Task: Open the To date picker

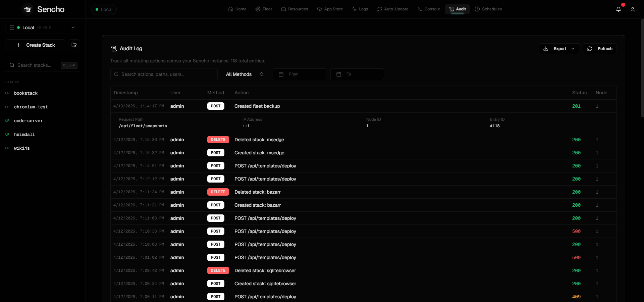Action: point(357,74)
